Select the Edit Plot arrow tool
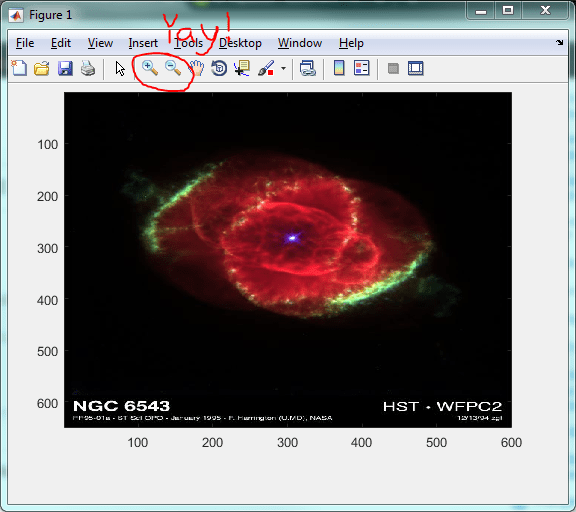Screen dimensions: 576x512 pyautogui.click(x=120, y=69)
